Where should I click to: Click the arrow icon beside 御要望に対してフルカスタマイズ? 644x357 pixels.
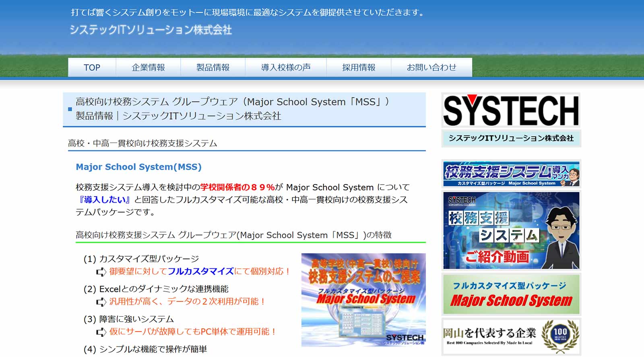point(101,272)
